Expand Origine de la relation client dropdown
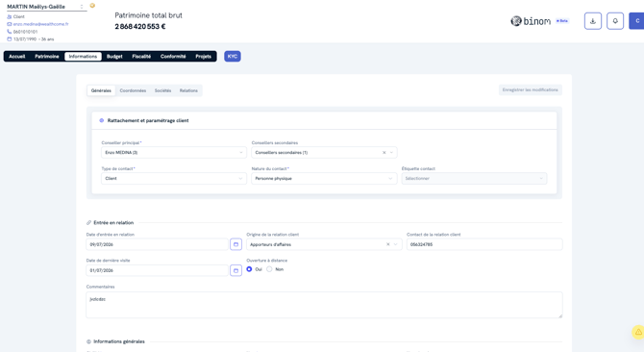This screenshot has width=644, height=352. click(395, 244)
